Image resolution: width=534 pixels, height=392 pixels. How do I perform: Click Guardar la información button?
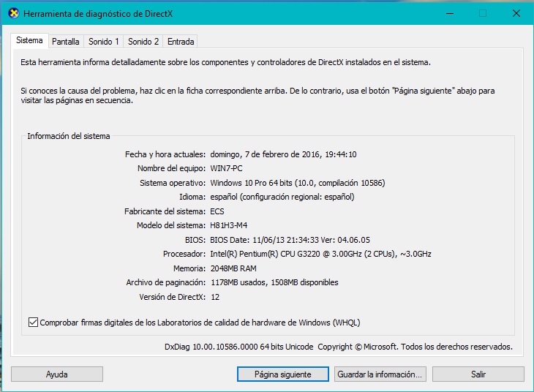[x=380, y=374]
